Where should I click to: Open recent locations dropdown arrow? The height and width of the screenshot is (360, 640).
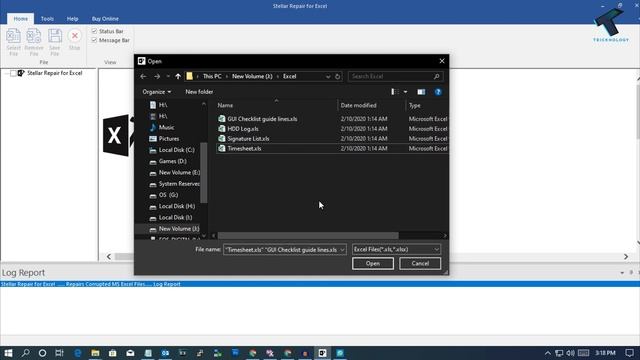click(168, 76)
